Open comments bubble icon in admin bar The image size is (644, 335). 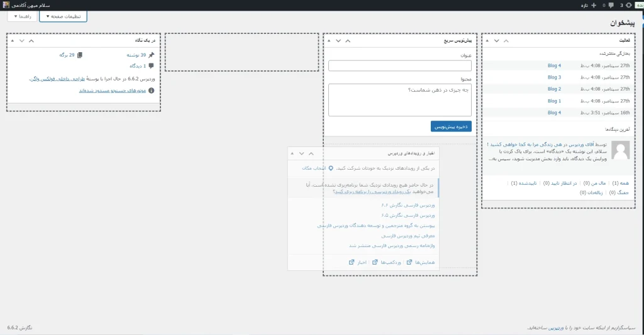(x=611, y=5)
